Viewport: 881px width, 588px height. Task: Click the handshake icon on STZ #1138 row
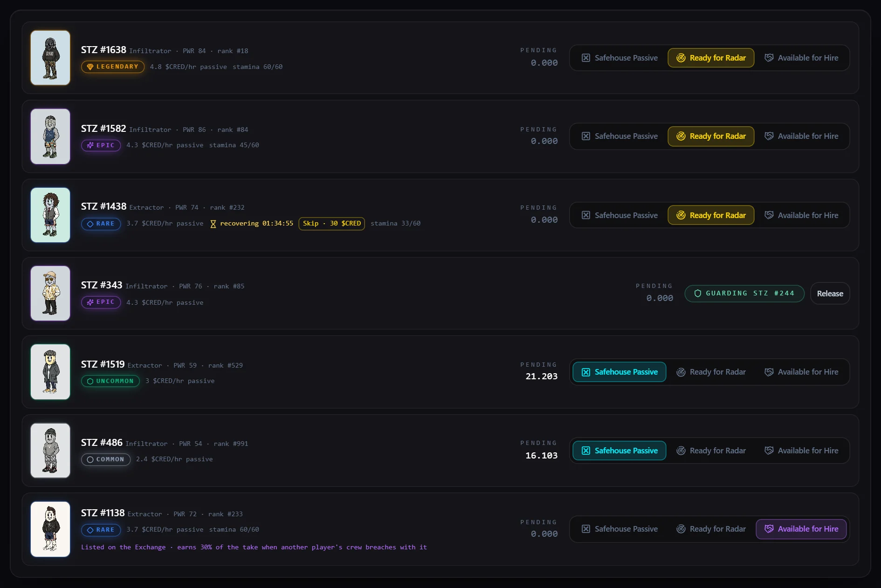tap(769, 529)
